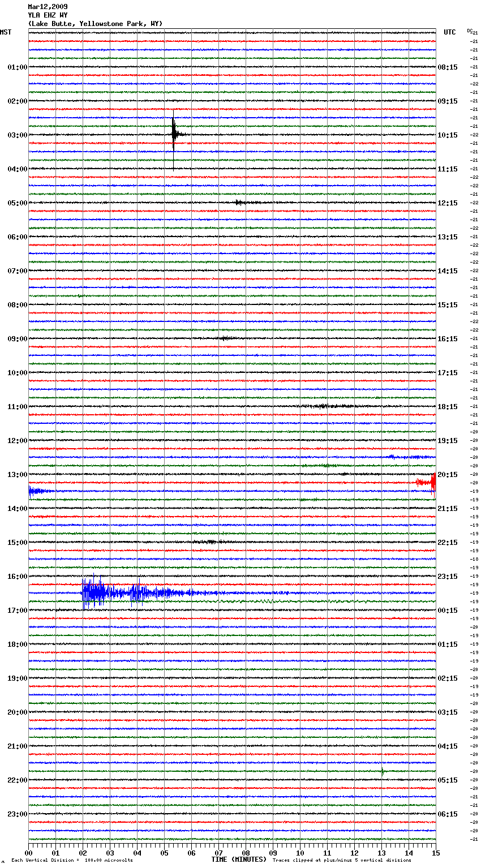Image resolution: width=481 pixels, height=868 pixels.
Task: Click the 20:00 MST time label
Action: [x=17, y=712]
